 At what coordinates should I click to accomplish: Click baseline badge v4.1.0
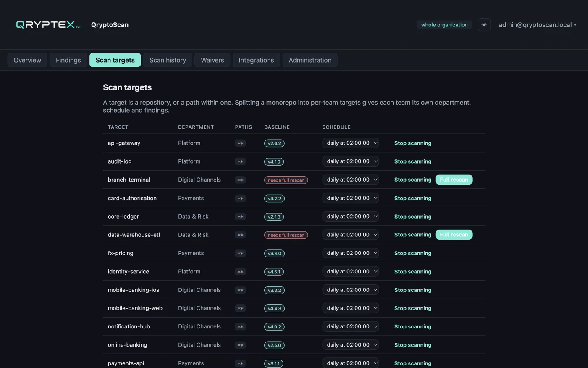(x=274, y=162)
